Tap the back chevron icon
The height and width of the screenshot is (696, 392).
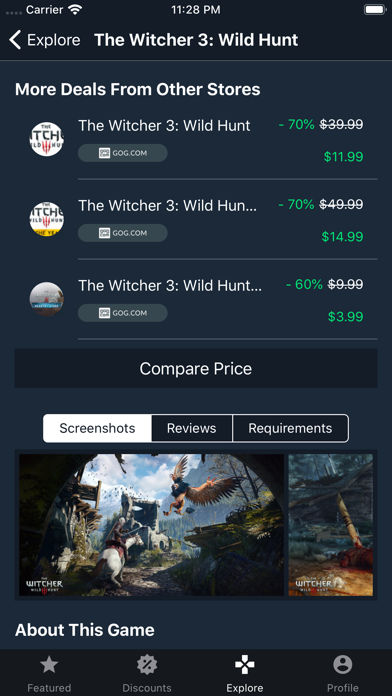coord(15,40)
